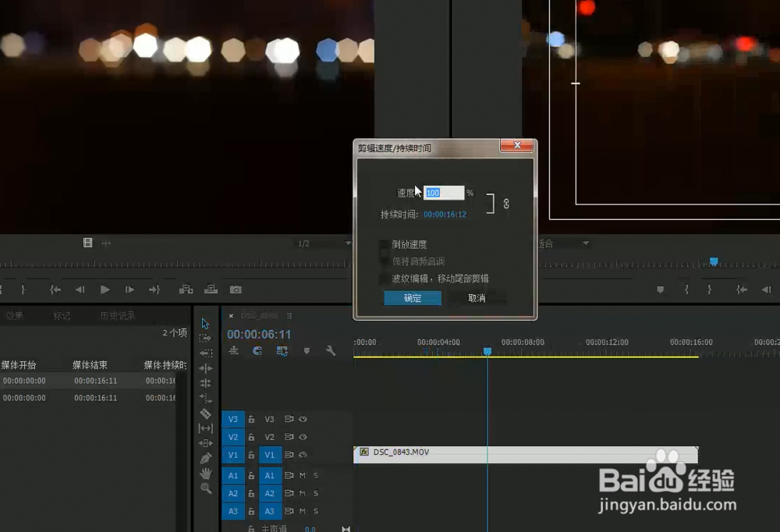Select the Zoom magnifier tool
This screenshot has height=532, width=780.
[205, 488]
